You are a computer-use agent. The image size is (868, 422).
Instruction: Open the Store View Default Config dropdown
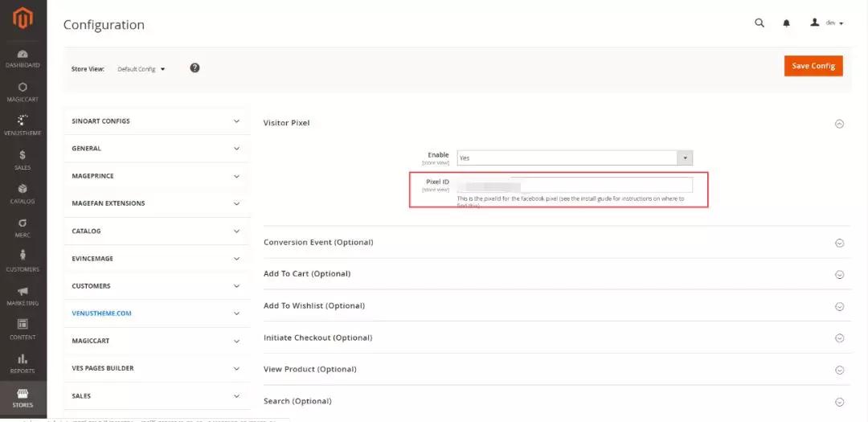(x=141, y=69)
